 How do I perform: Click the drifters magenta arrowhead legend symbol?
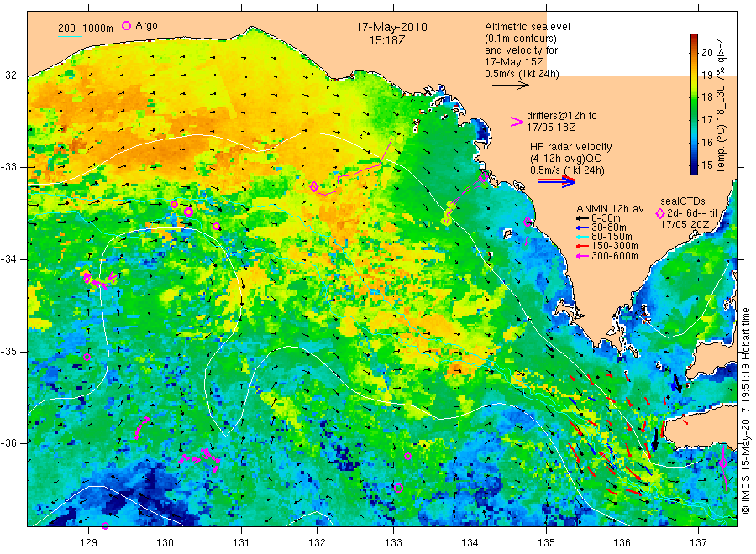(x=517, y=122)
